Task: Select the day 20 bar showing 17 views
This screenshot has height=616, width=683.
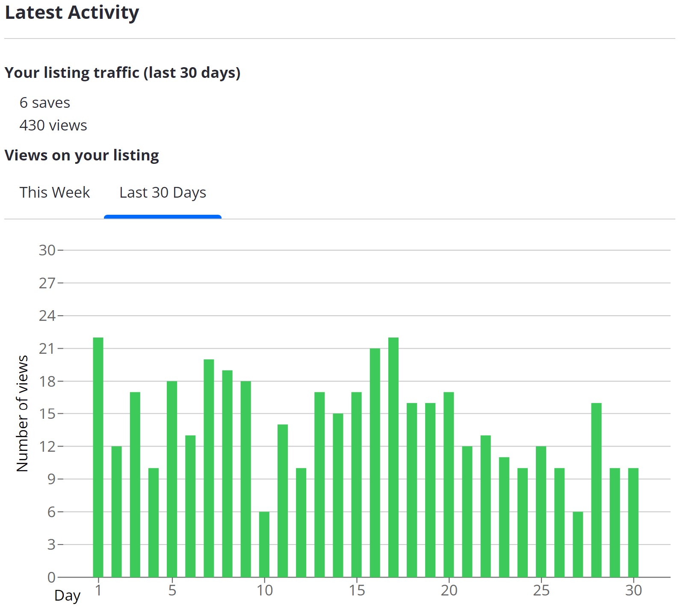Action: coord(449,484)
